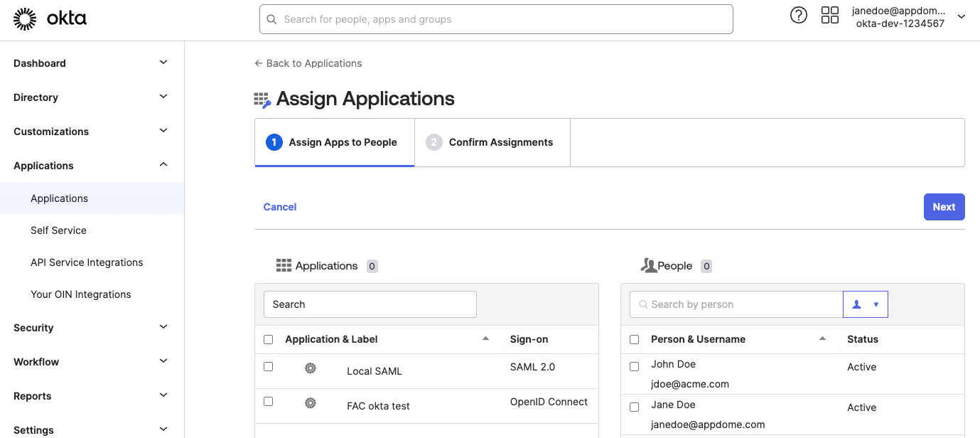Image resolution: width=980 pixels, height=438 pixels.
Task: Open the person type filter dropdown
Action: point(865,304)
